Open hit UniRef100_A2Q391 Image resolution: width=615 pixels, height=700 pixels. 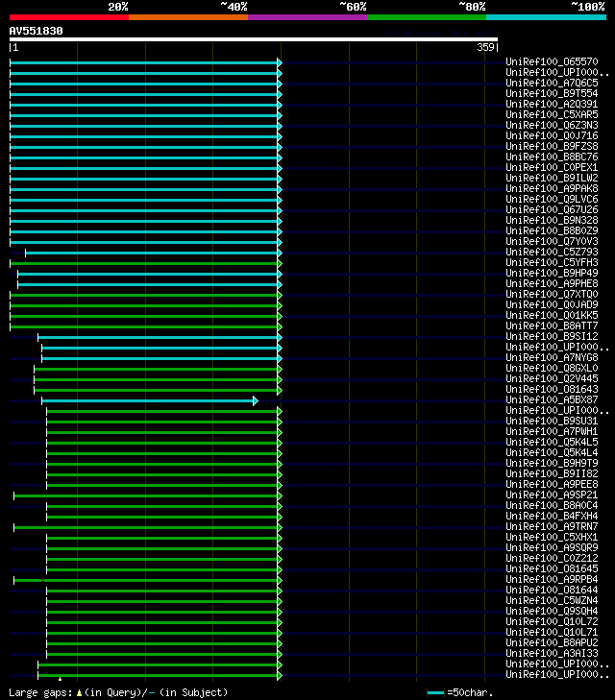pyautogui.click(x=552, y=104)
